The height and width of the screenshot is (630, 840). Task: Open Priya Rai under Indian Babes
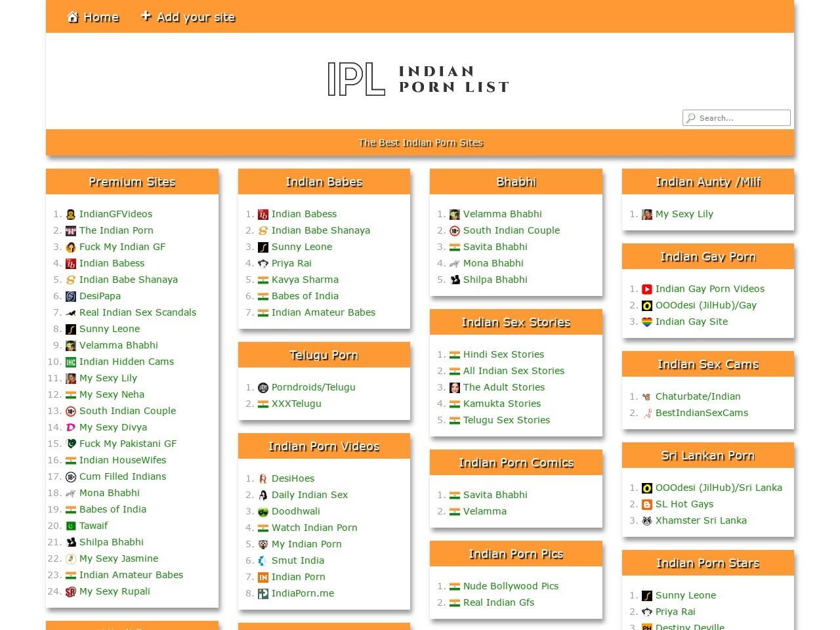click(291, 263)
